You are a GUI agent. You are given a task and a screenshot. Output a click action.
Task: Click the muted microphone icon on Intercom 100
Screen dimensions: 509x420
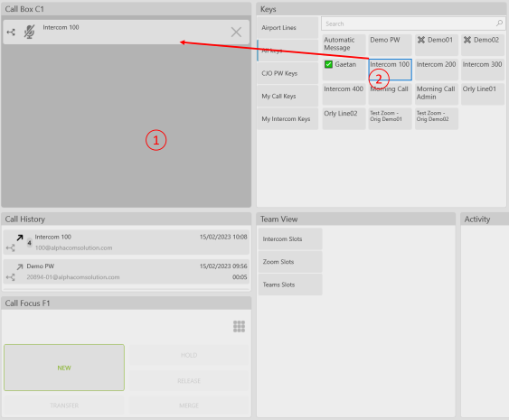[x=29, y=33]
